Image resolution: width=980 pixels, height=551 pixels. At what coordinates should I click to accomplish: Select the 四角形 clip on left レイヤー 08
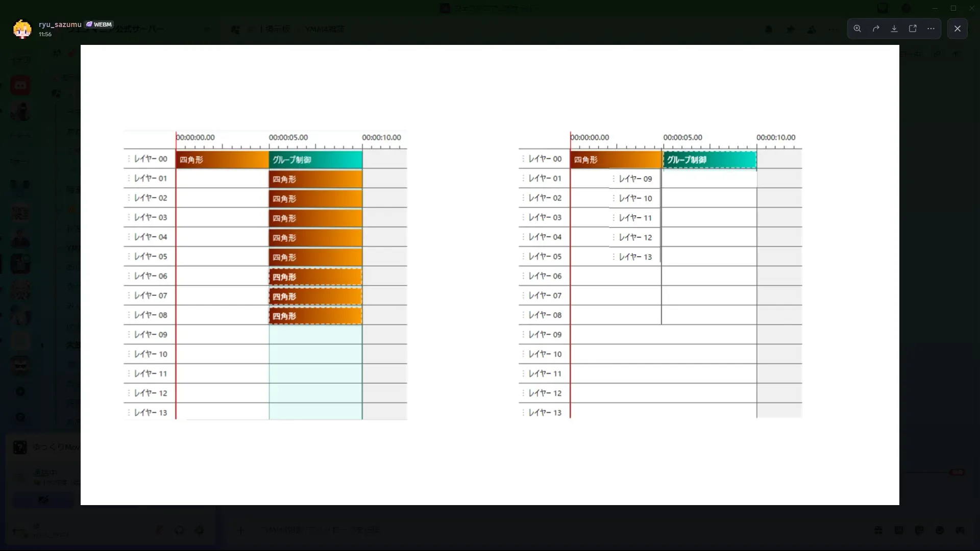click(315, 316)
